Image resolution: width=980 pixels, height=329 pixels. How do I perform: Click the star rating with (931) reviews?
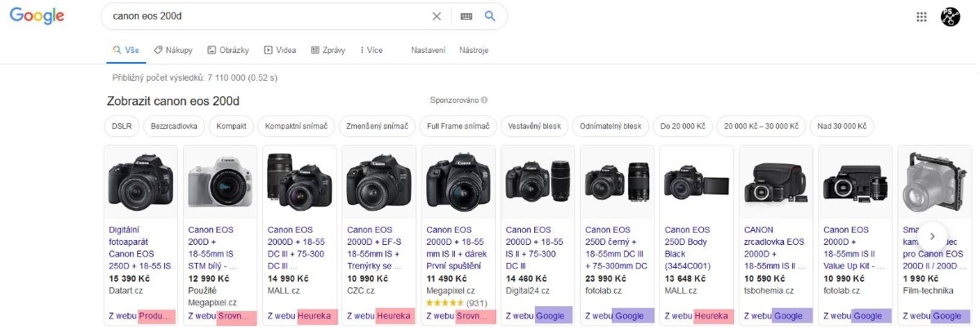coord(456,303)
